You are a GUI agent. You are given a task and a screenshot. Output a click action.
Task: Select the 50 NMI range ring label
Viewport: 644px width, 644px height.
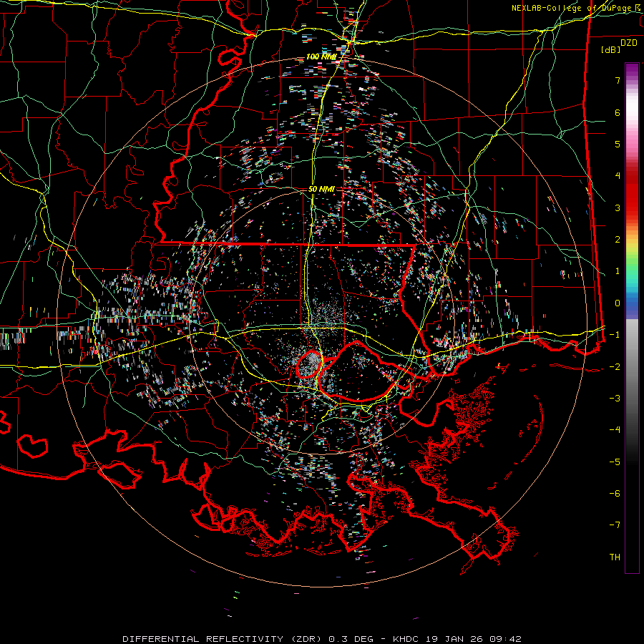coord(321,189)
